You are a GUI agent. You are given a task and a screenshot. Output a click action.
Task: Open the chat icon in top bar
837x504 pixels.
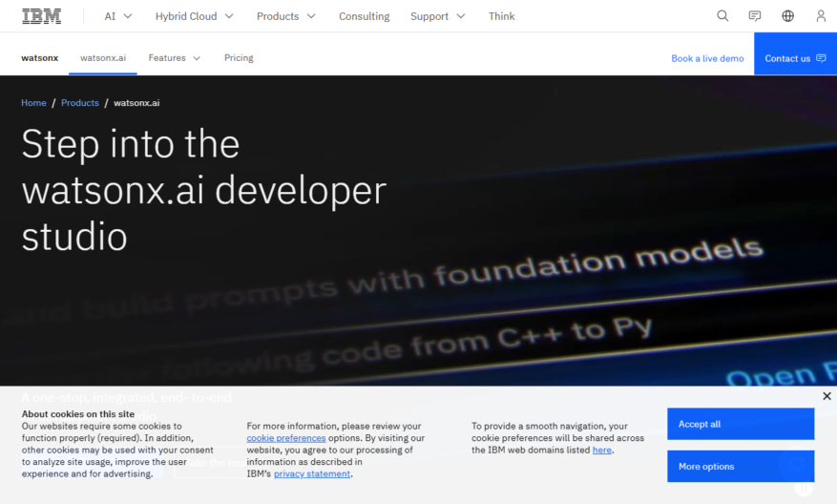pos(755,16)
